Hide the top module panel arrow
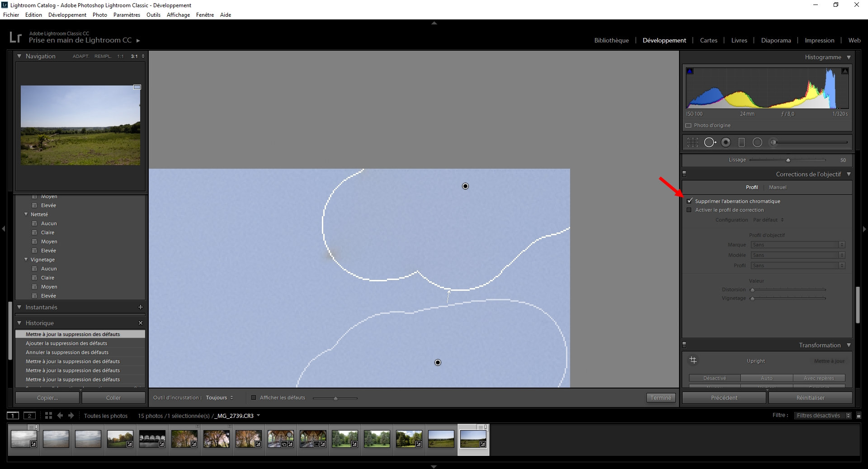The width and height of the screenshot is (868, 469). pos(434,23)
